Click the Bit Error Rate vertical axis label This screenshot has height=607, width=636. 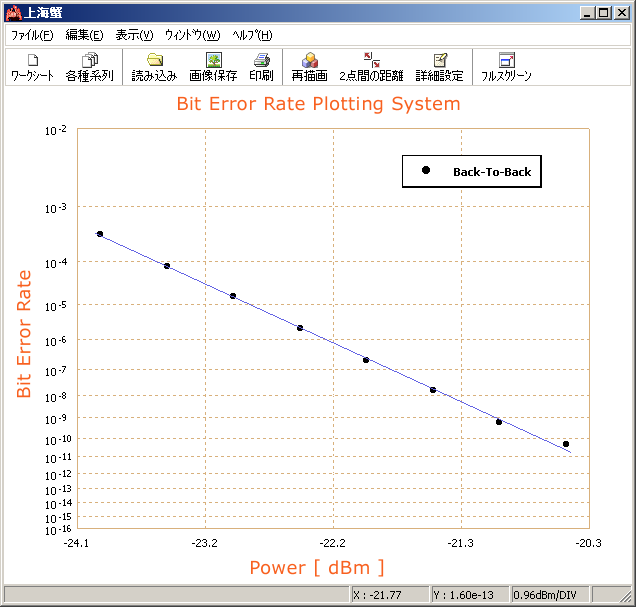pos(25,333)
